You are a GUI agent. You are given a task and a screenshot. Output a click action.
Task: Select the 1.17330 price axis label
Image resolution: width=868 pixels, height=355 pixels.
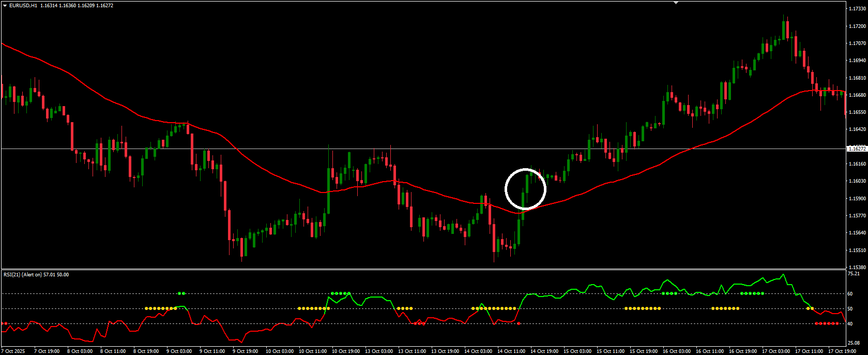click(857, 9)
